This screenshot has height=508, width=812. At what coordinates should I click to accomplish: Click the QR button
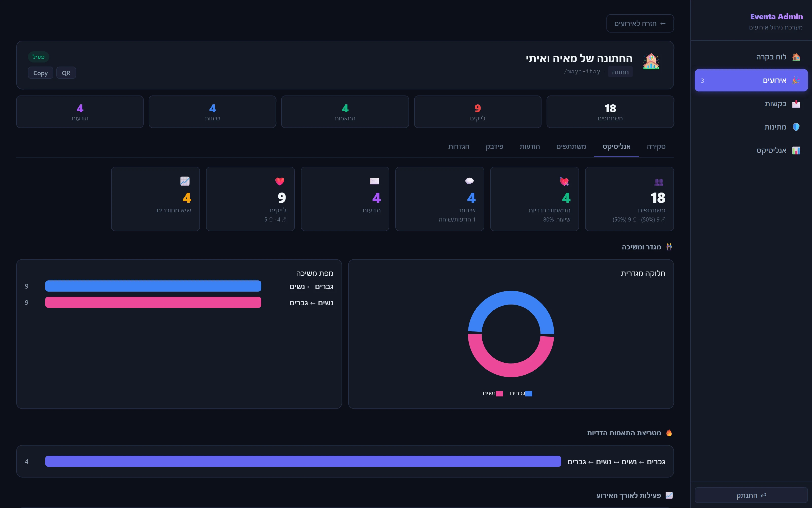[66, 73]
